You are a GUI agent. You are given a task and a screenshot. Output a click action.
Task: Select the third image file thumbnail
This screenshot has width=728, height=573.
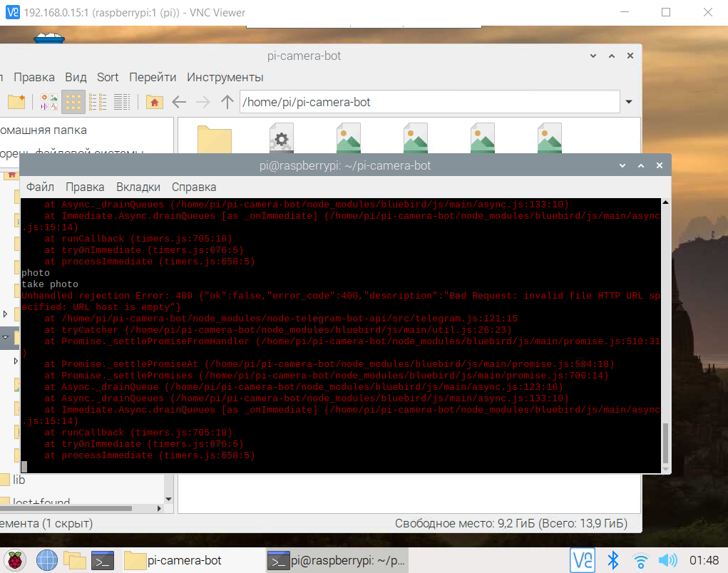click(483, 138)
